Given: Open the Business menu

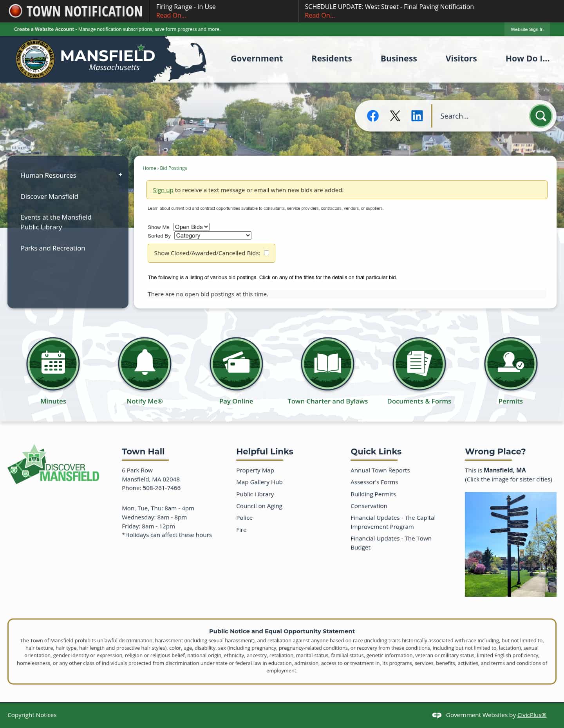Looking at the screenshot, I should (x=399, y=59).
